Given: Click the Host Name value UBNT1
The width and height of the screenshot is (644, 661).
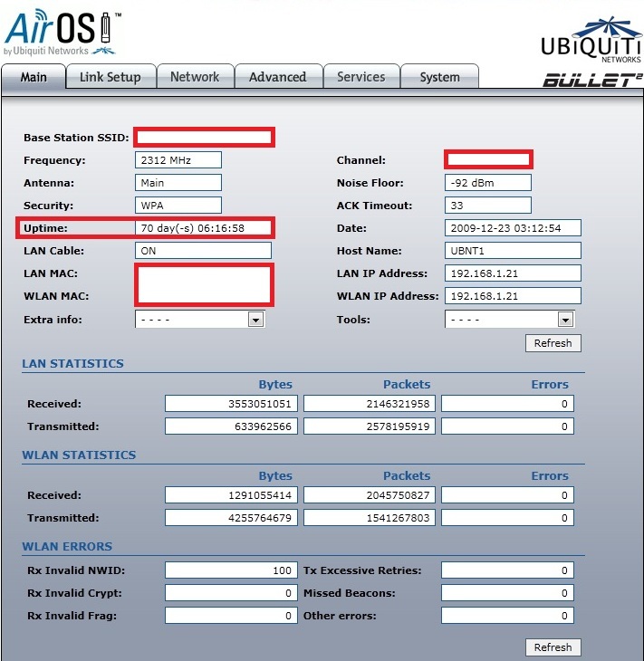Looking at the screenshot, I should (513, 251).
